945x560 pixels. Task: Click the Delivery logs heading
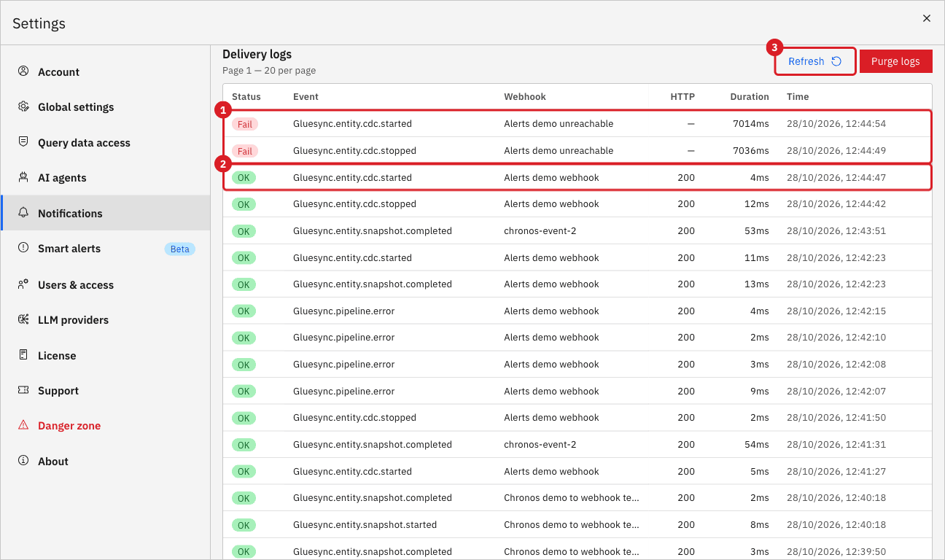pyautogui.click(x=257, y=54)
